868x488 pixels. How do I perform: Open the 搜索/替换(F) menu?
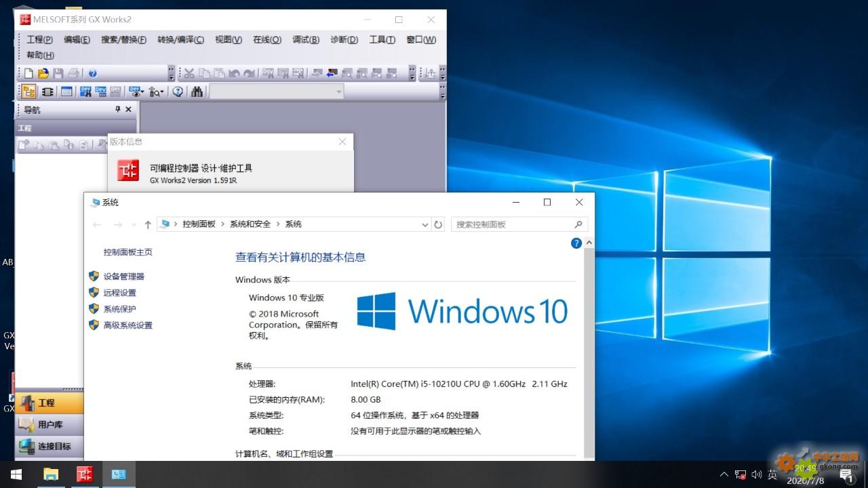tap(123, 39)
